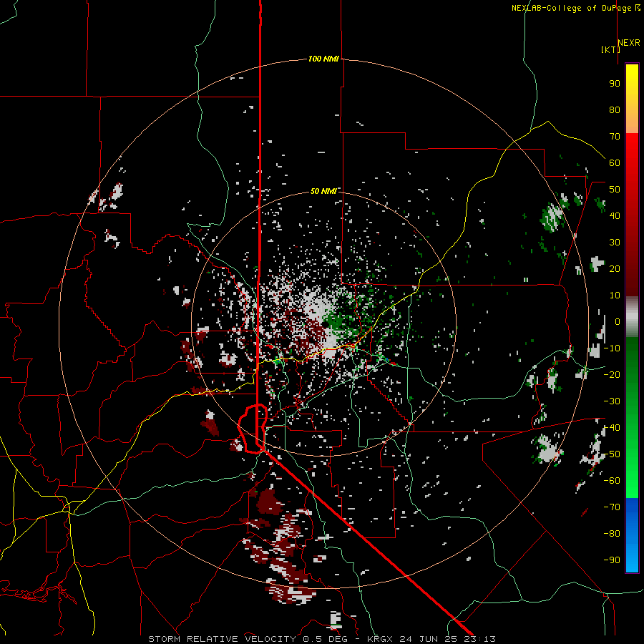Click the -50 colorbar value
The height and width of the screenshot is (644, 644).
pyautogui.click(x=613, y=454)
